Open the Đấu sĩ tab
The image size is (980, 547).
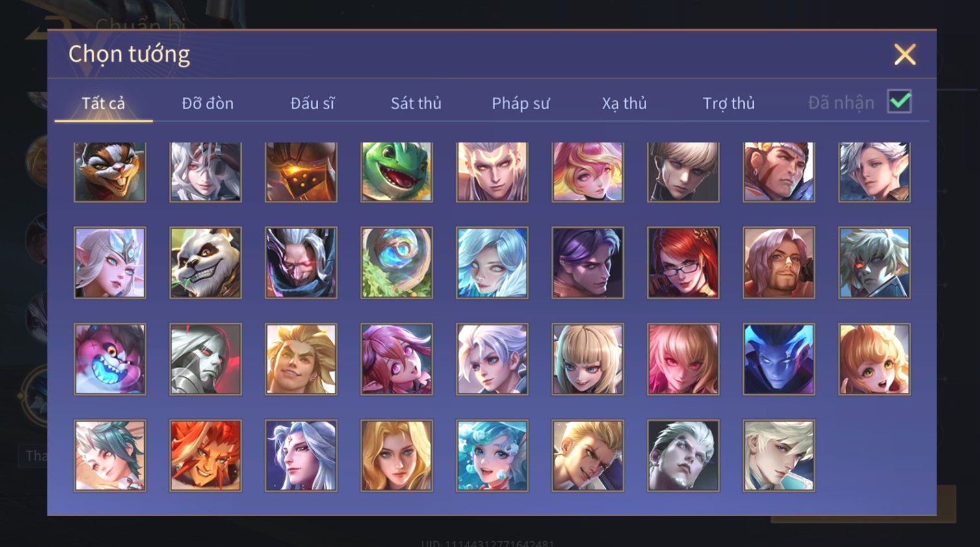[312, 103]
